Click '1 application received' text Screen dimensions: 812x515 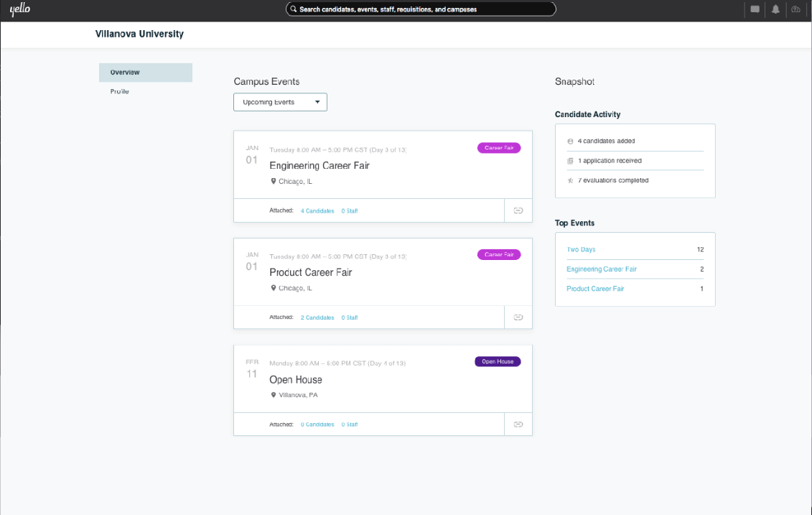point(610,161)
